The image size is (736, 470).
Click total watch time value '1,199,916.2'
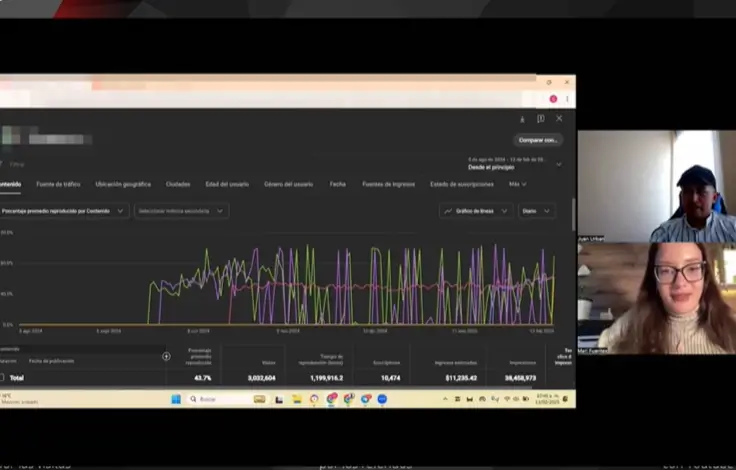click(326, 378)
